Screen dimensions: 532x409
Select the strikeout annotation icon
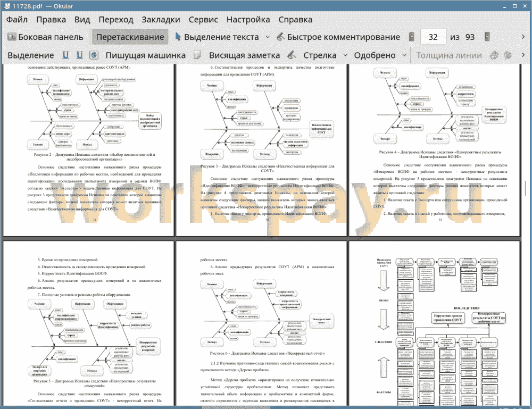tap(94, 55)
